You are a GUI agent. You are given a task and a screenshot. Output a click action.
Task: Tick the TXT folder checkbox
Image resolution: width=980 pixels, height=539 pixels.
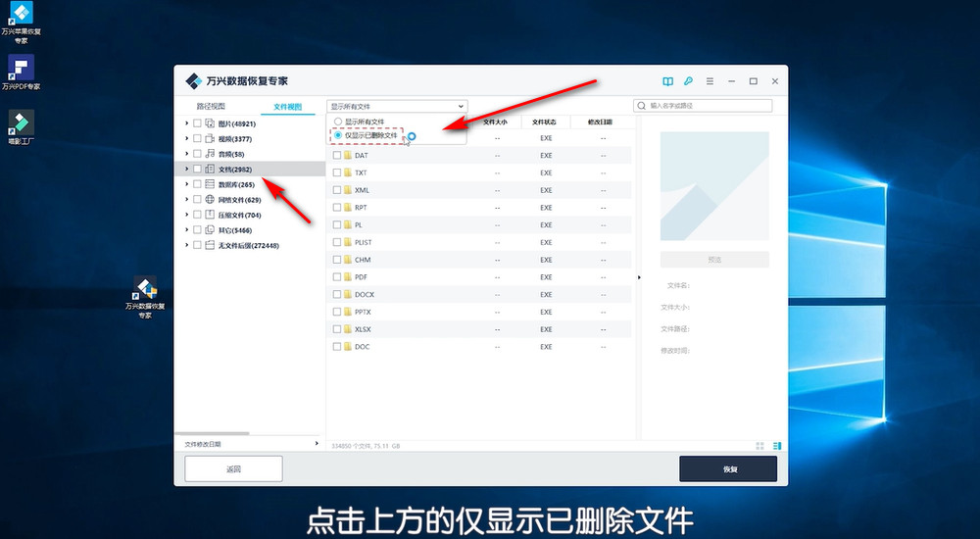coord(337,172)
